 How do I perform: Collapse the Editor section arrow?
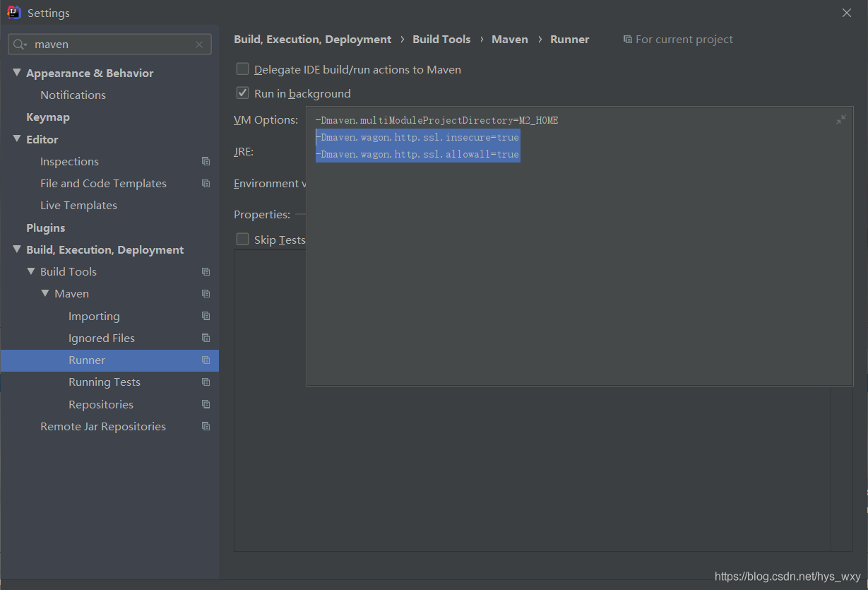(x=17, y=139)
